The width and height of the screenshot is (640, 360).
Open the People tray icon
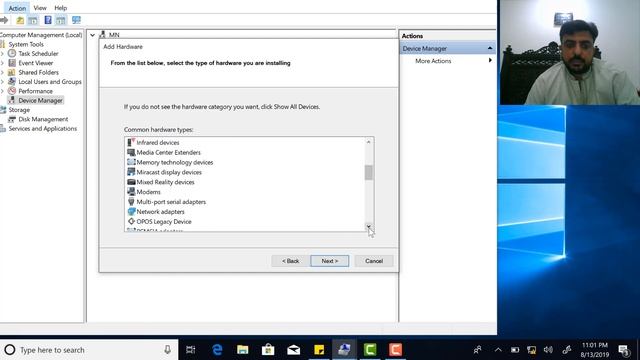coord(477,350)
